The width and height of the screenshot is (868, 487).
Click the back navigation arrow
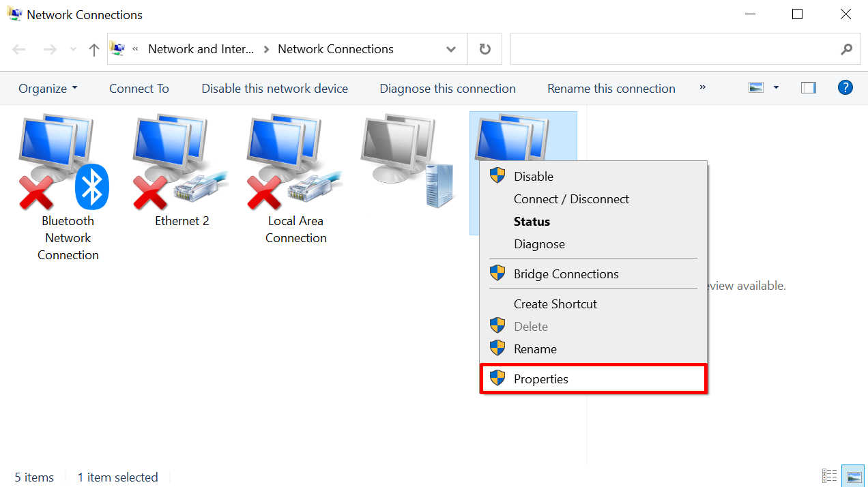(18, 48)
